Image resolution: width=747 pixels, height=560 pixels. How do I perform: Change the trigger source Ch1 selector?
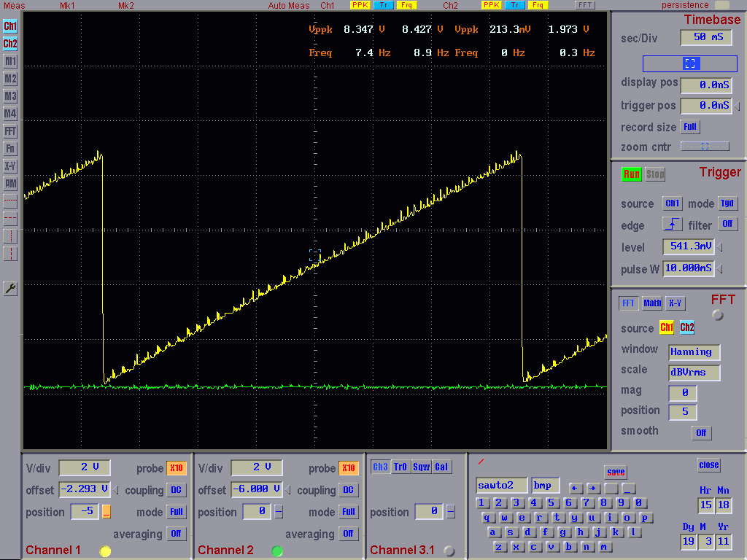pos(672,203)
